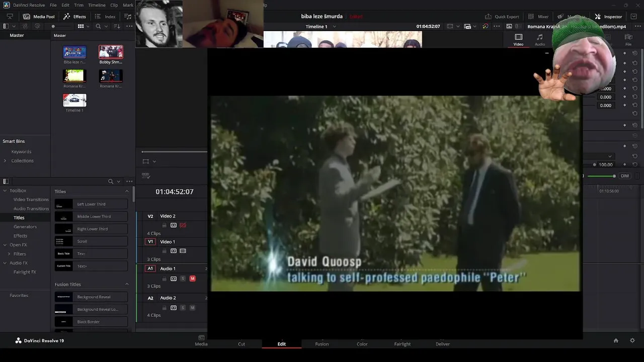The height and width of the screenshot is (362, 644).
Task: Open the search options dropdown arrow
Action: pos(106,26)
